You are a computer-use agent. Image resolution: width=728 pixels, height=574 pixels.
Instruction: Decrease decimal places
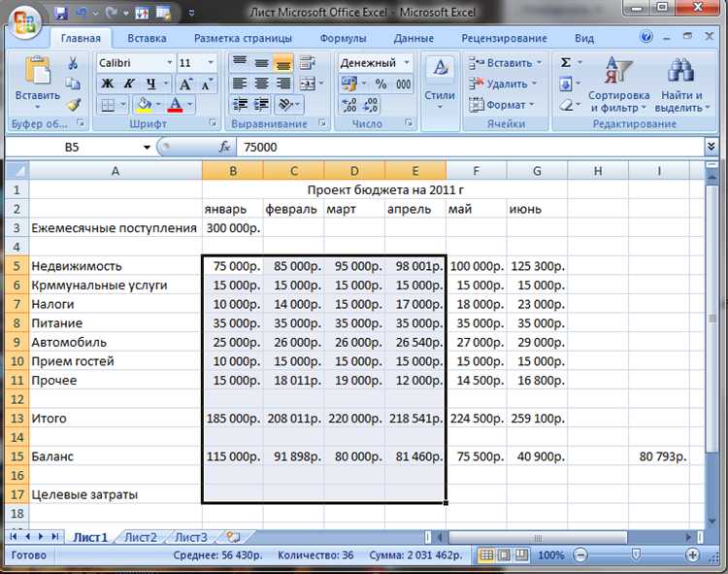[x=371, y=106]
